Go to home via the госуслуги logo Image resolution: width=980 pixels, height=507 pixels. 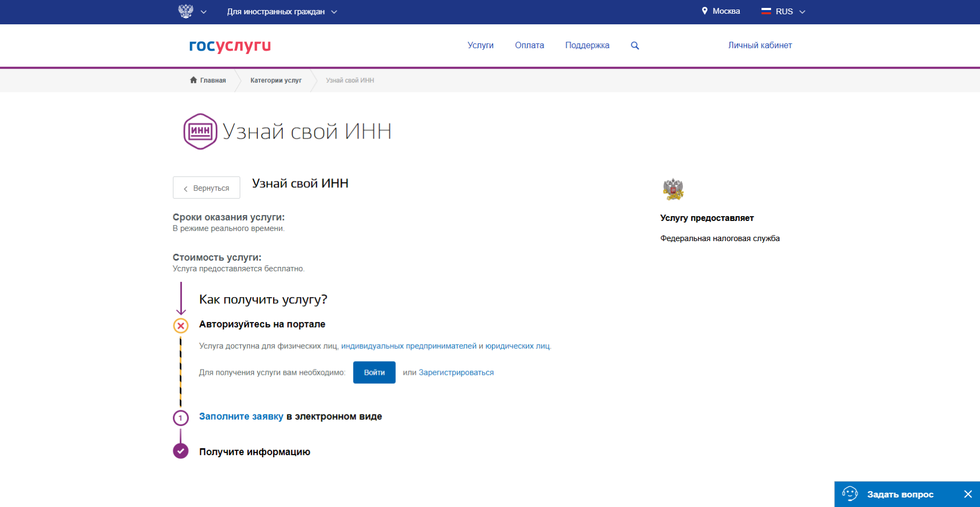click(230, 46)
